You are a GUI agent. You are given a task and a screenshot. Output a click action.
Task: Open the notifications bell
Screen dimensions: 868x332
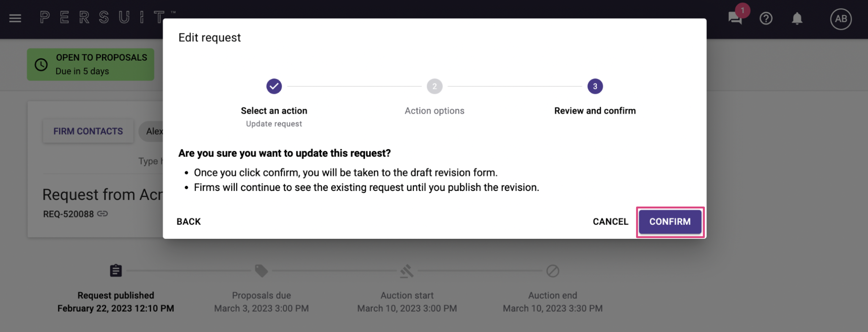click(797, 18)
